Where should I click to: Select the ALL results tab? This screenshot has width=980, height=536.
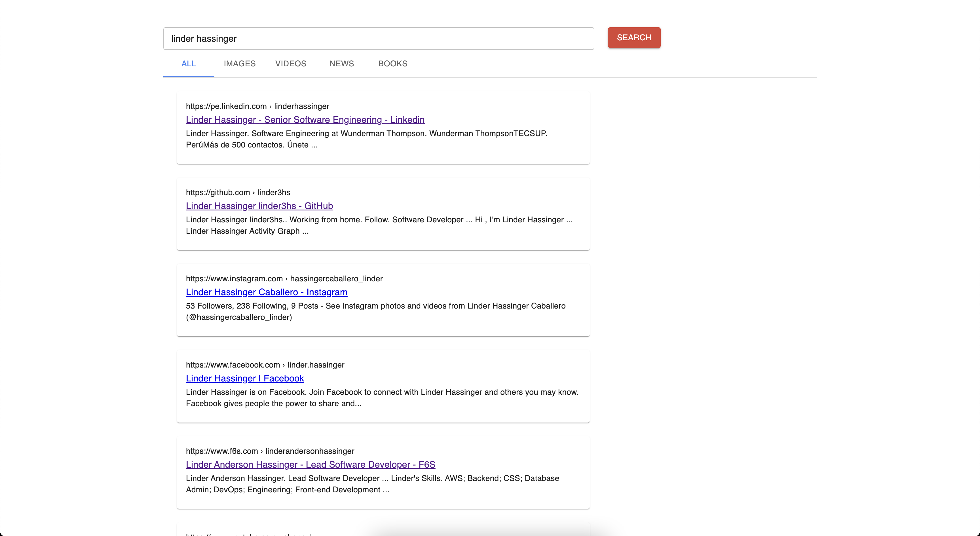pos(188,64)
